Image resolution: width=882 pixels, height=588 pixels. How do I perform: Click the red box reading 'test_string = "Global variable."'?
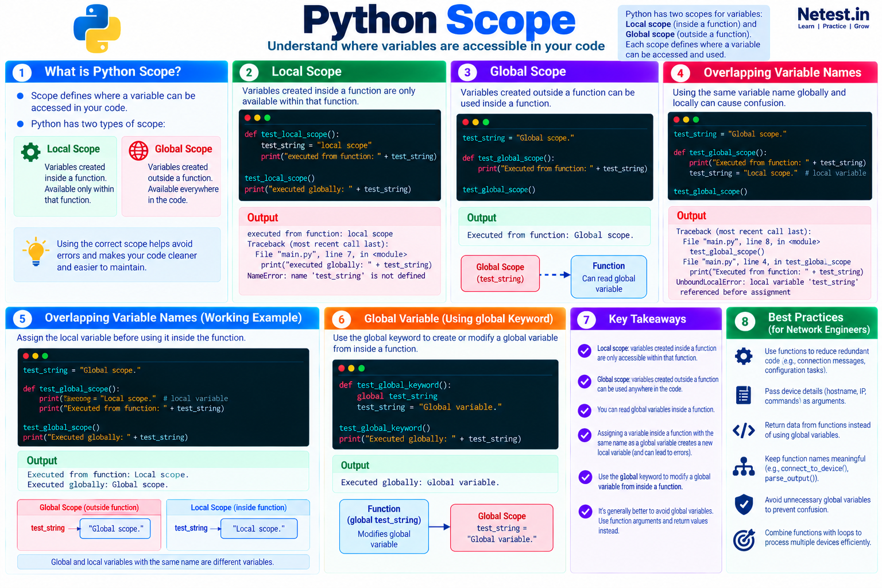tap(502, 528)
